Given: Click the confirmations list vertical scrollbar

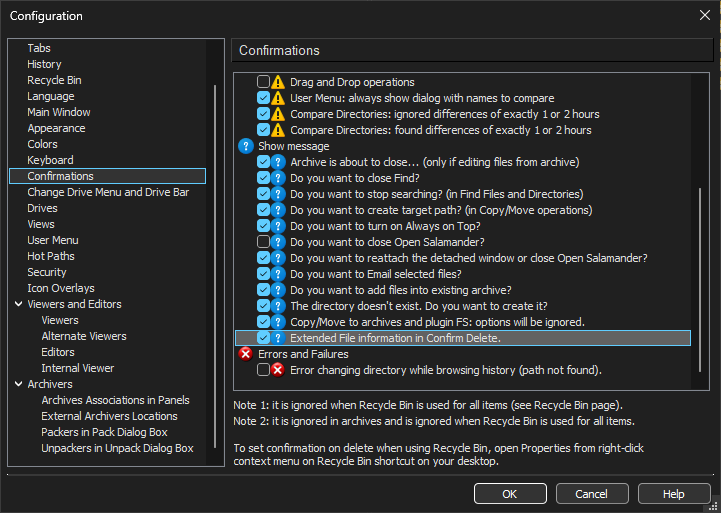Looking at the screenshot, I should click(x=700, y=279).
